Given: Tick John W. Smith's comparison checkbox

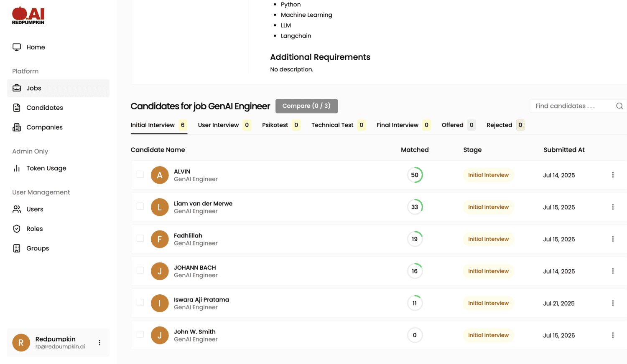Looking at the screenshot, I should click(x=140, y=335).
